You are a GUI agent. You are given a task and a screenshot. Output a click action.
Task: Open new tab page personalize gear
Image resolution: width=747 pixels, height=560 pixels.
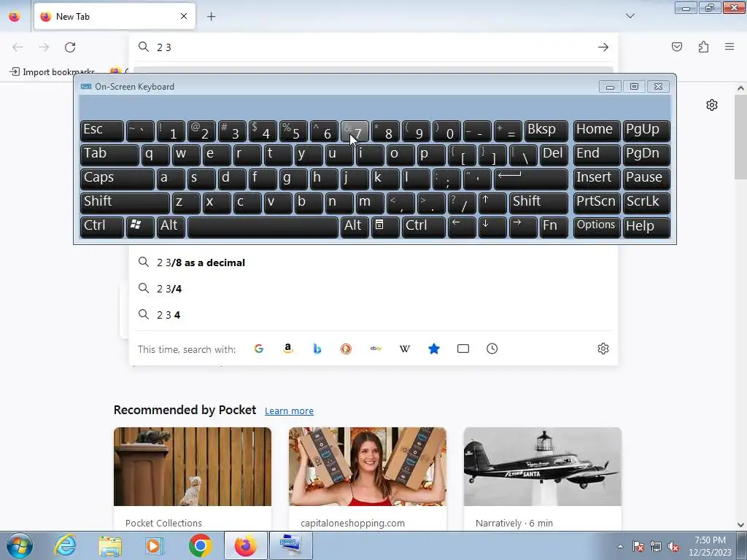coord(712,105)
